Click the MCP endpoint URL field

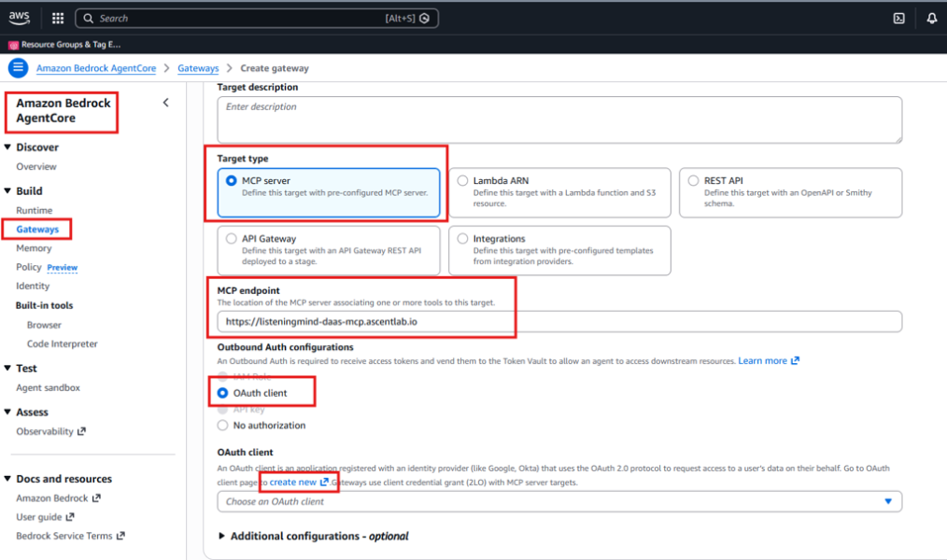point(558,322)
